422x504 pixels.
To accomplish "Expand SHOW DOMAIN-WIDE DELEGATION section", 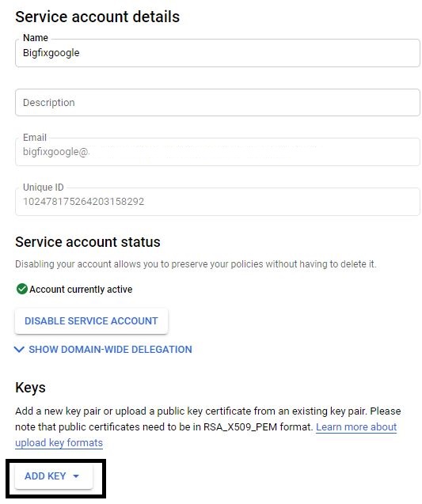I will 104,350.
